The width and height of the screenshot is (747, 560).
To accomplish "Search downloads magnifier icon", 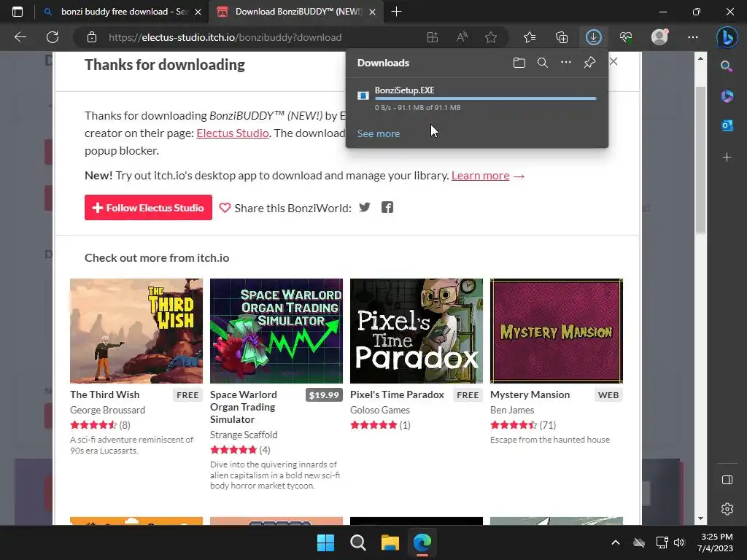I will [x=542, y=63].
